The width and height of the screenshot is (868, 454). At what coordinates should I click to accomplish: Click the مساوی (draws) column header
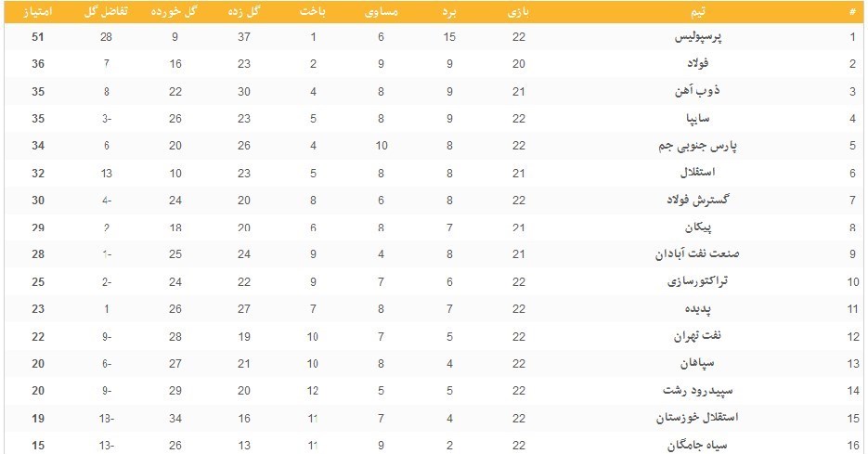[x=380, y=12]
